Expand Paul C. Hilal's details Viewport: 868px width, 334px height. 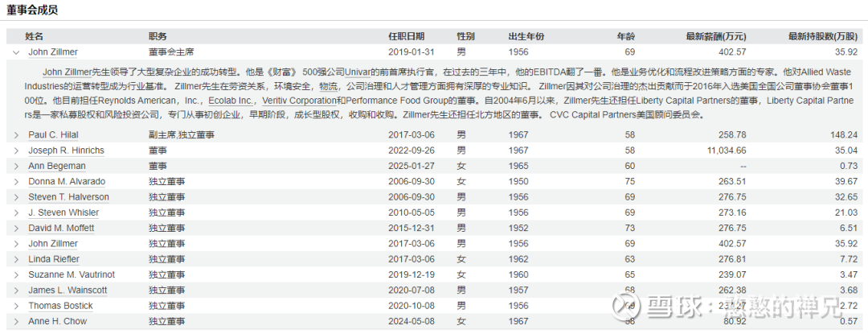click(x=15, y=135)
